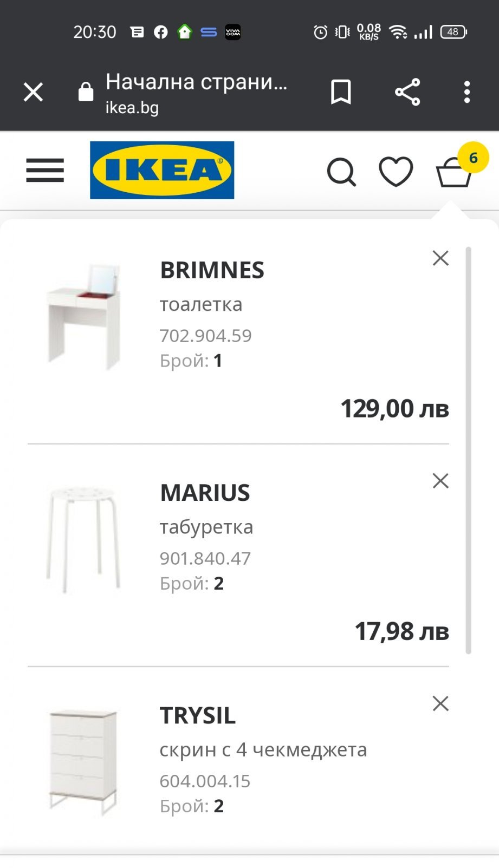
Task: Click the cart list scrollbar
Action: 469,449
